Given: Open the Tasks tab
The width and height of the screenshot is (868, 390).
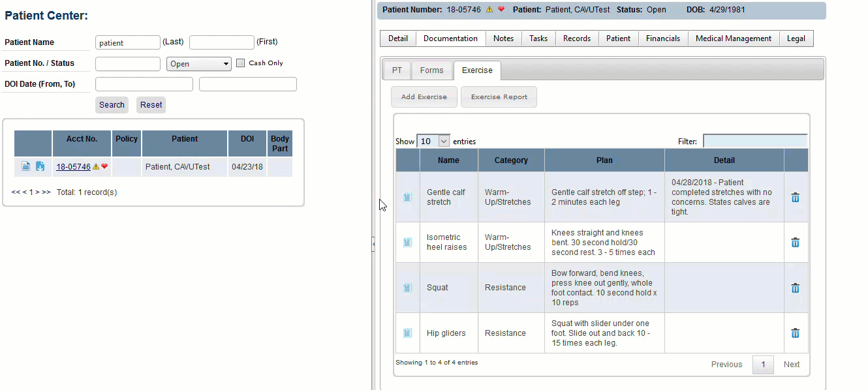Looking at the screenshot, I should coord(538,38).
